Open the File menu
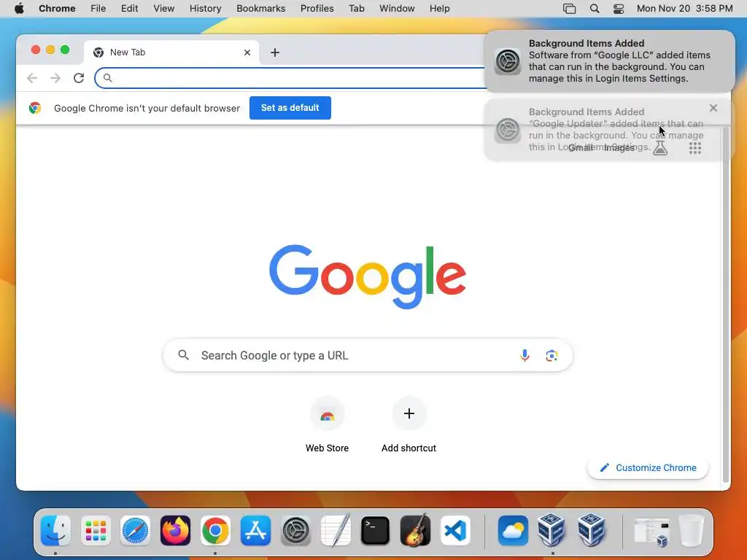 [98, 9]
